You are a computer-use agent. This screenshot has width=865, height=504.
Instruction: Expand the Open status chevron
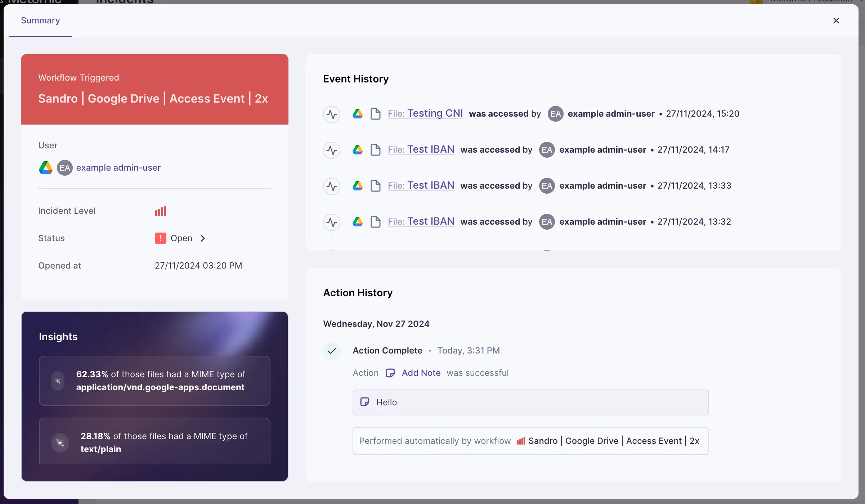(x=203, y=238)
